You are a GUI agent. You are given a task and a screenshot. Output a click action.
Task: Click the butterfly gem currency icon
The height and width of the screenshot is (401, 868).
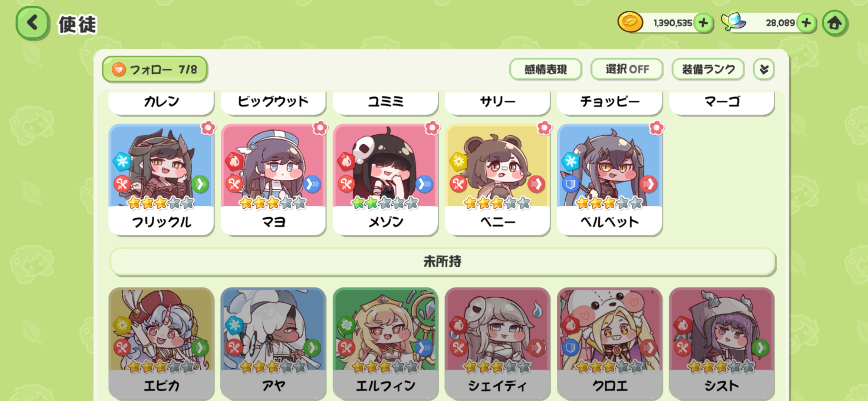[733, 22]
